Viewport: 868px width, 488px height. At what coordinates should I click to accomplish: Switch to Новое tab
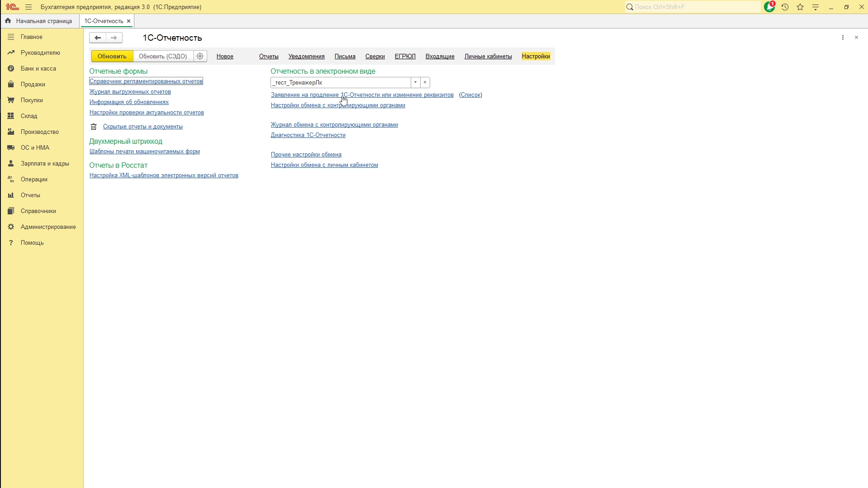tap(225, 57)
